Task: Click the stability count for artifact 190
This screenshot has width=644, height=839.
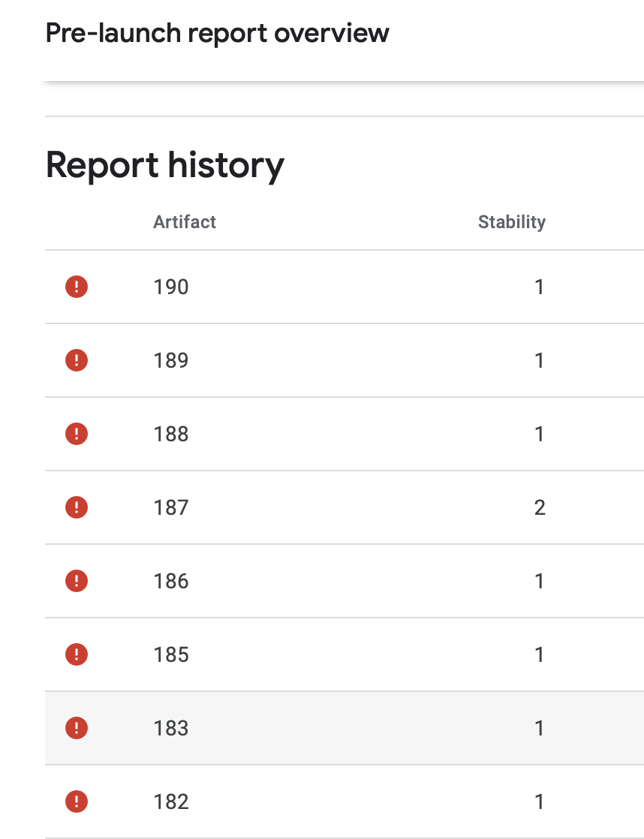Action: click(538, 287)
